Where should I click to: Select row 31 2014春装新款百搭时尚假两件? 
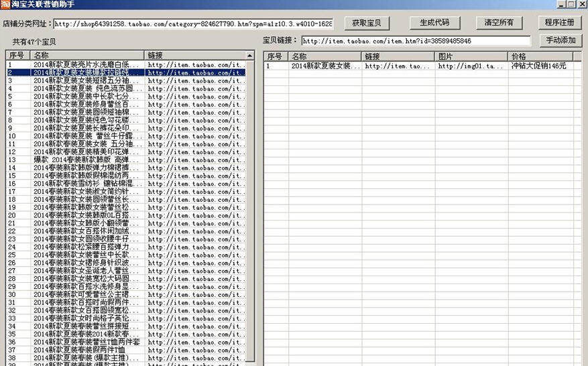click(126, 302)
